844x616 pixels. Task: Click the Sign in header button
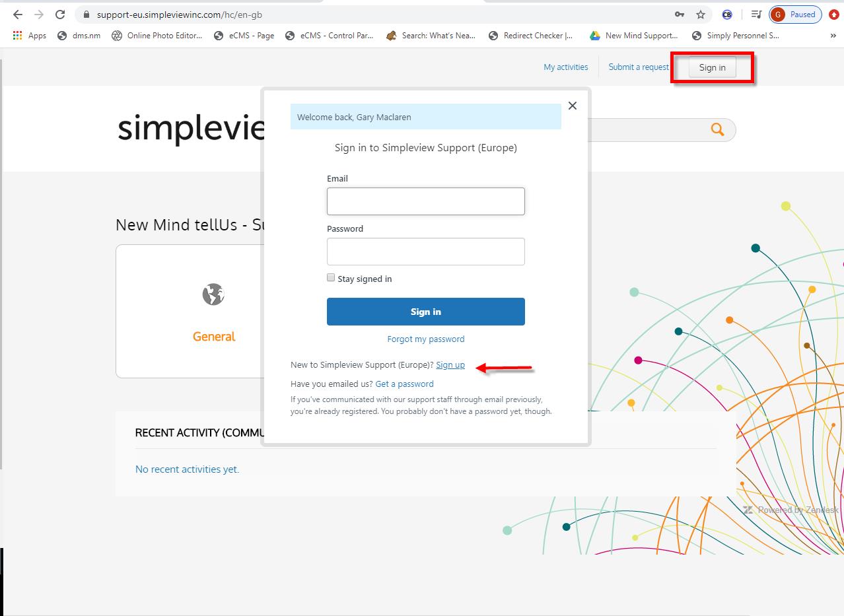pos(713,67)
